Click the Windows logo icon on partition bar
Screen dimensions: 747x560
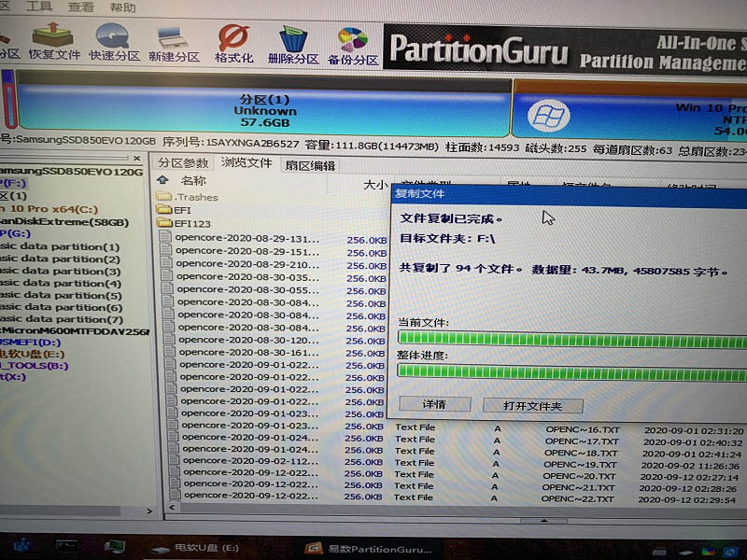pos(548,116)
